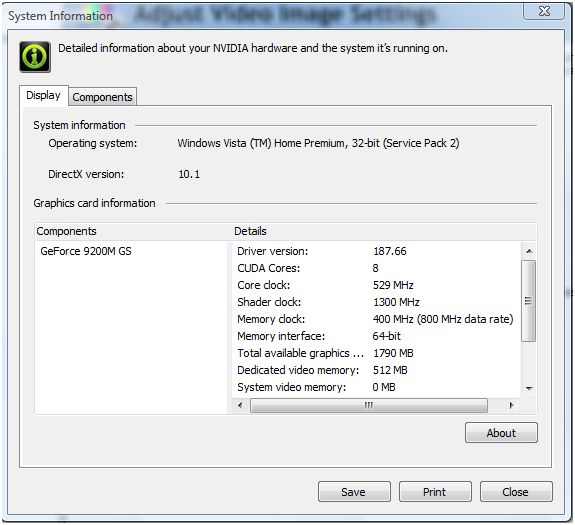Click the System Information title bar text
Image resolution: width=575 pixels, height=525 pixels.
pos(61,16)
